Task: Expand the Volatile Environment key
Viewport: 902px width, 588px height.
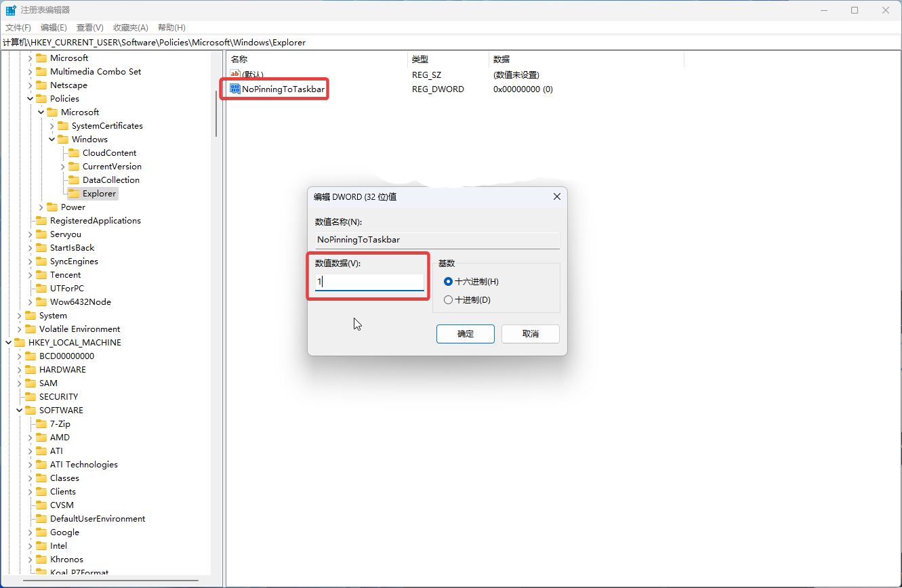Action: [x=20, y=329]
